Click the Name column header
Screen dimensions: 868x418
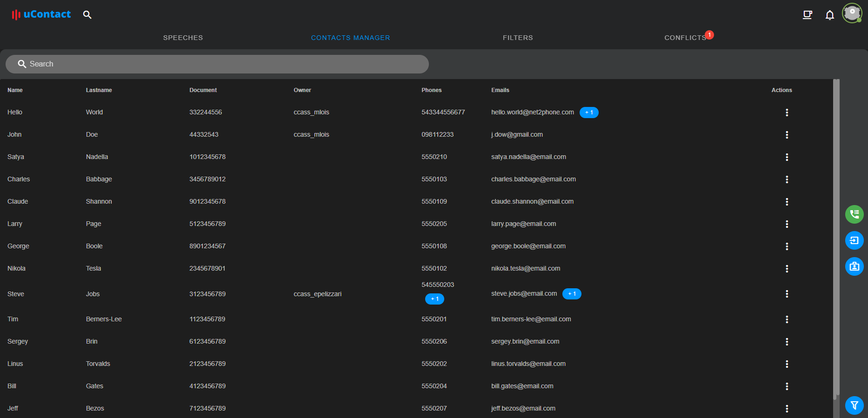15,90
